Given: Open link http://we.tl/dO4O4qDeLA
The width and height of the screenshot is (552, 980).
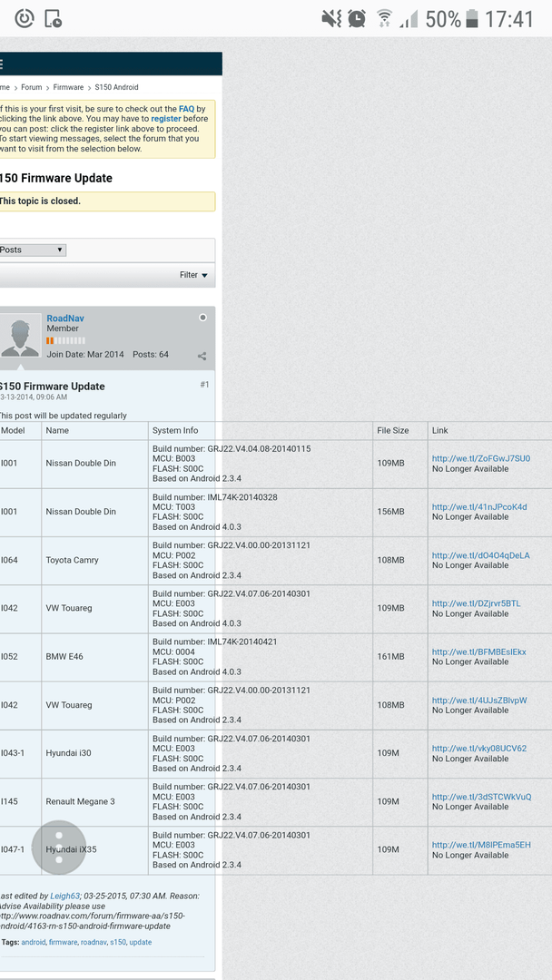Looking at the screenshot, I should [x=481, y=555].
